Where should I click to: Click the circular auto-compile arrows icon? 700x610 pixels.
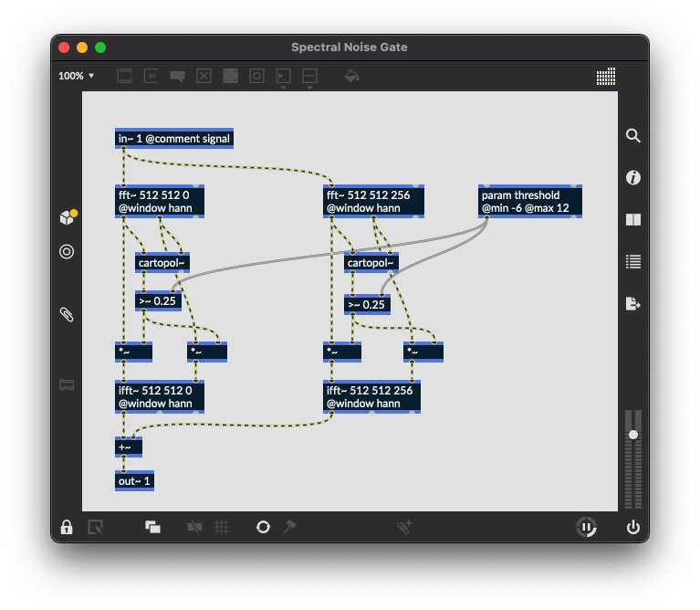pyautogui.click(x=263, y=527)
